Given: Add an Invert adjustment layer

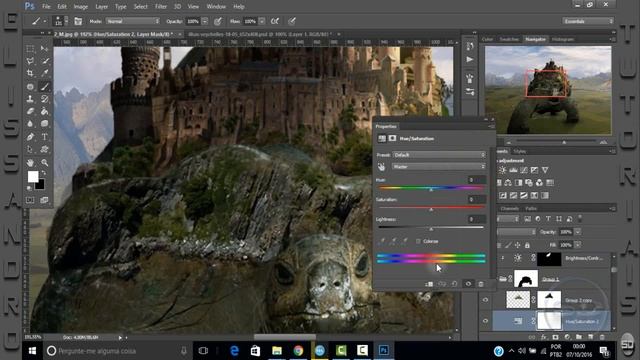Looking at the screenshot, I should tap(503, 196).
